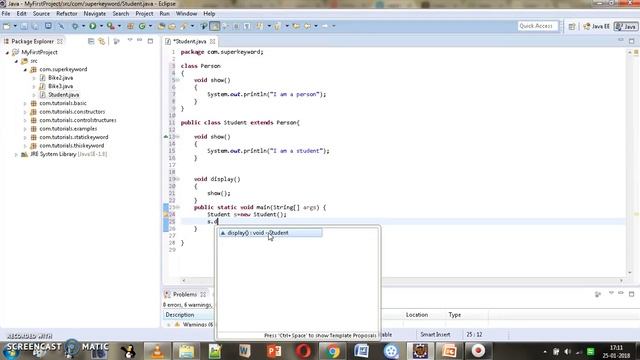Open the Window menu
640x360 pixels.
point(187,13)
